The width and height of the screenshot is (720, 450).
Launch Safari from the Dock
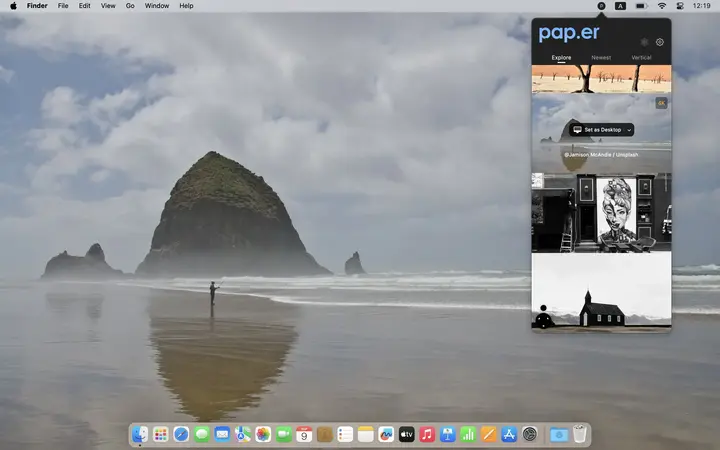coord(181,434)
